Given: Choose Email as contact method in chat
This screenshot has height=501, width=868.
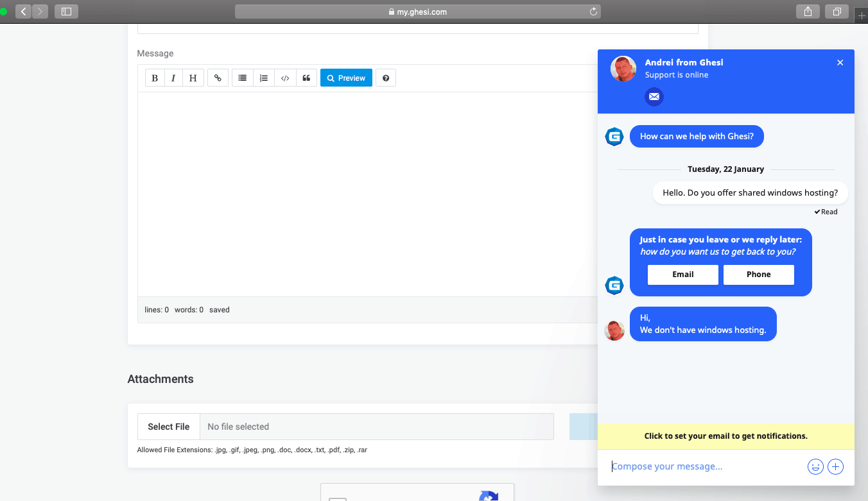Looking at the screenshot, I should pyautogui.click(x=683, y=275).
